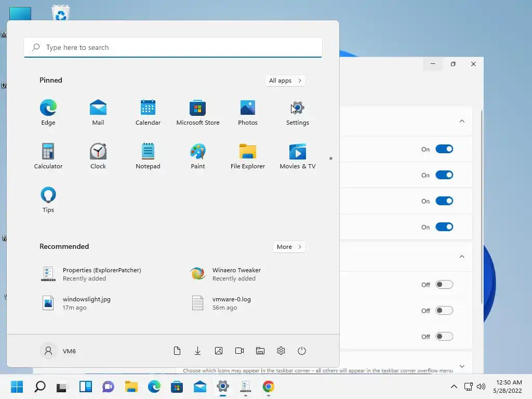
Task: Launch the Photos app
Action: click(248, 113)
